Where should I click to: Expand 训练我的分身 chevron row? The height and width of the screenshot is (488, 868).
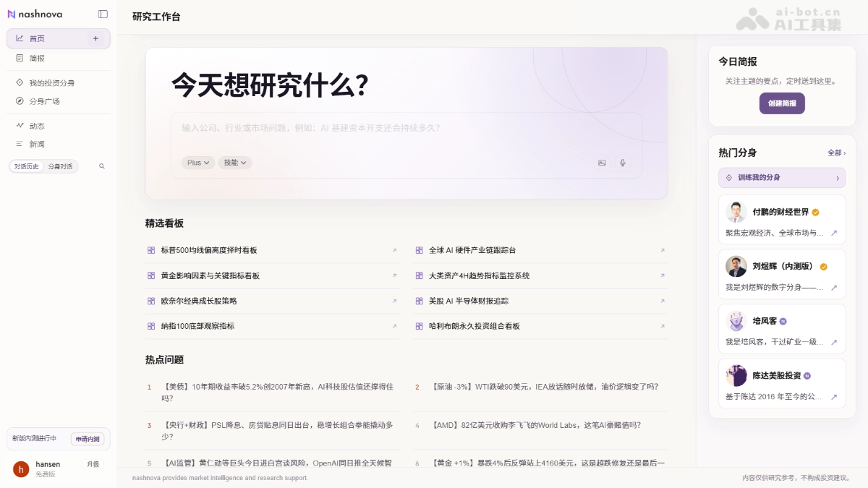click(x=782, y=177)
